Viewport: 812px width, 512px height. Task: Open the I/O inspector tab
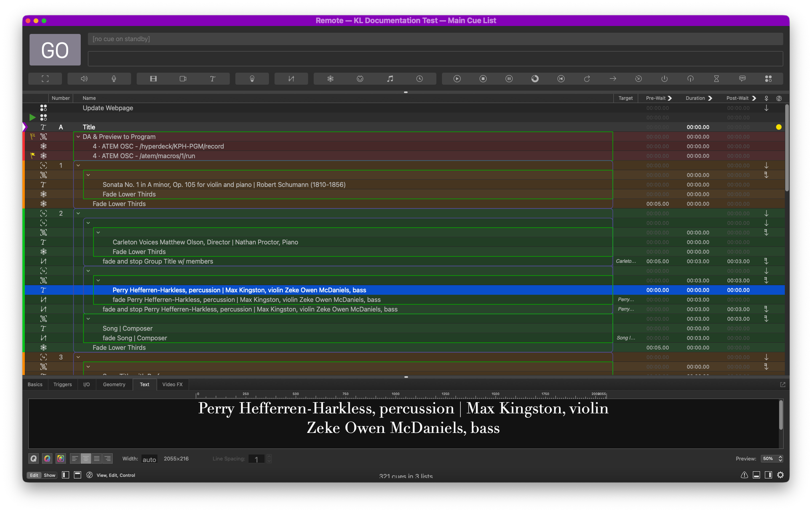click(x=87, y=384)
